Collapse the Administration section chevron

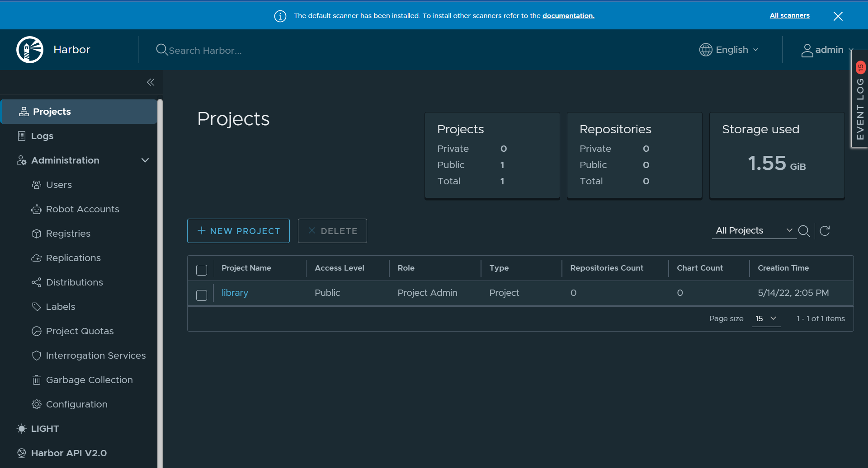(145, 160)
